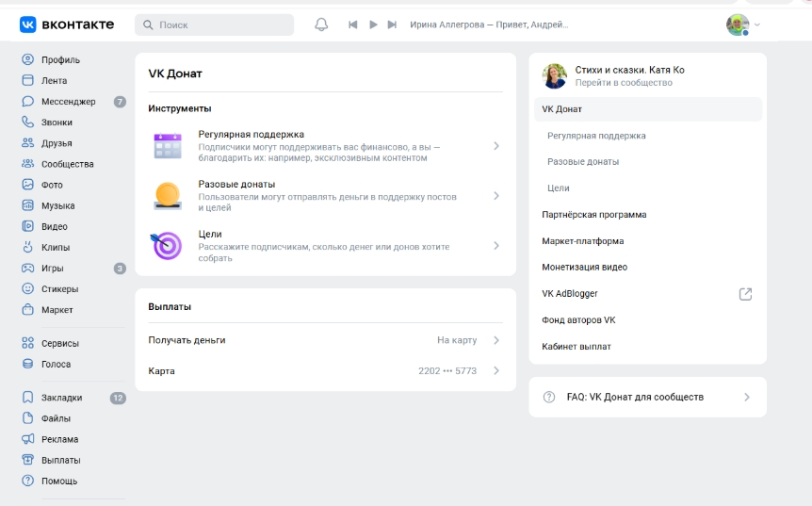Screen dimensions: 812x506
Task: Open the notifications bell
Action: click(321, 24)
